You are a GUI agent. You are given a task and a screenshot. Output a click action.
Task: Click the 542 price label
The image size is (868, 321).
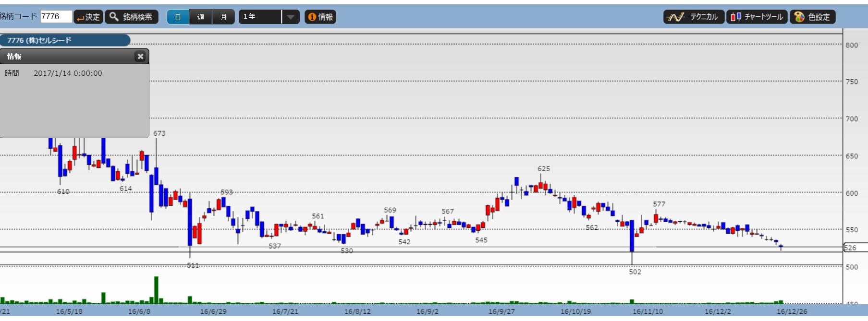point(404,242)
